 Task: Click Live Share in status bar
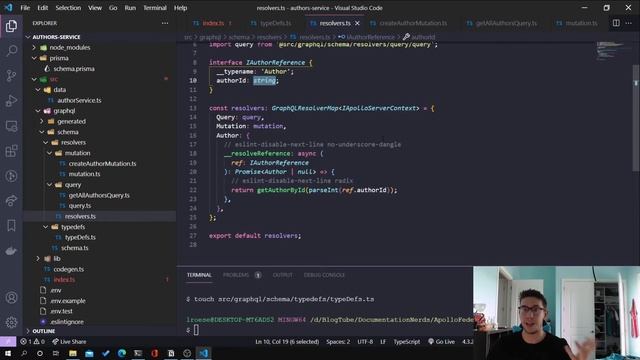[69, 342]
